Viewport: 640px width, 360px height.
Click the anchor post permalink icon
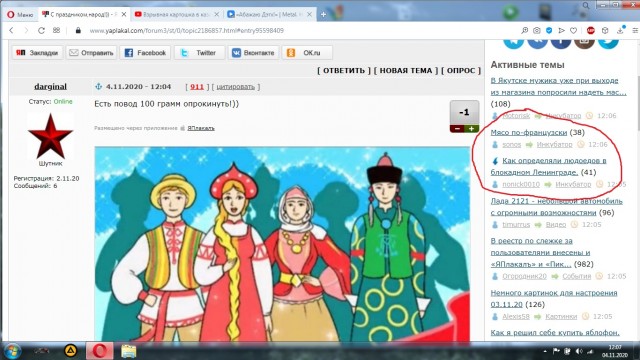[x=98, y=87]
